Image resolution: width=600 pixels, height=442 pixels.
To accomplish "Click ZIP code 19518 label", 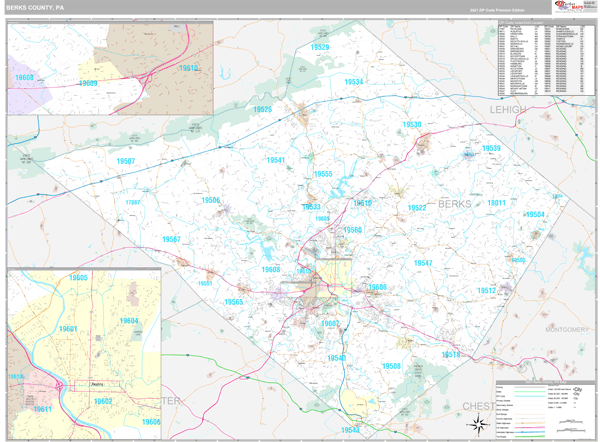I will [452, 355].
